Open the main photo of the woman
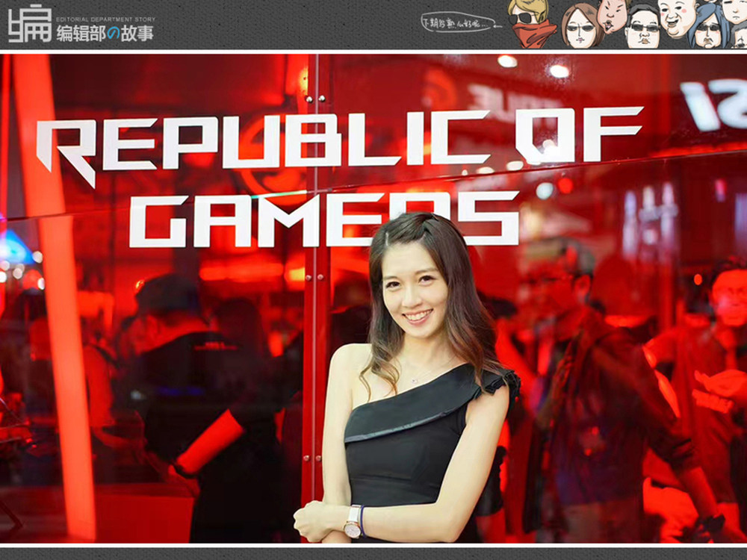The width and height of the screenshot is (747, 560). (x=373, y=299)
